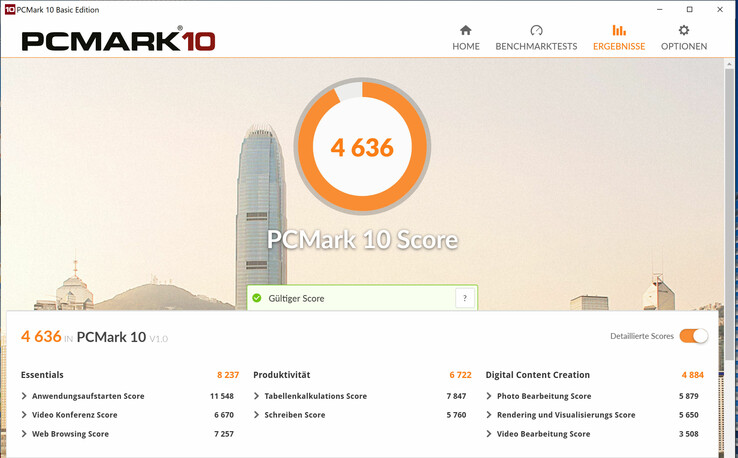This screenshot has width=738, height=458.
Task: Click the Produktivität heading
Action: pyautogui.click(x=281, y=375)
